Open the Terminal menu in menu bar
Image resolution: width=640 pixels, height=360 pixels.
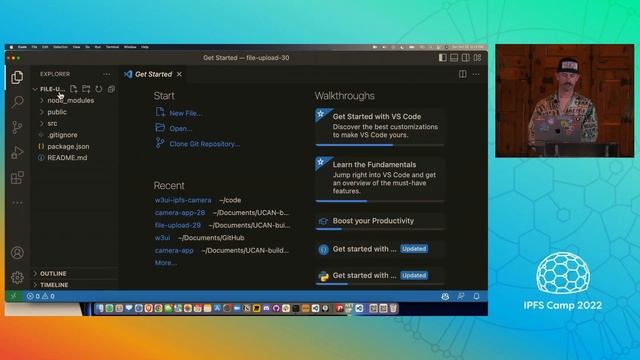pos(112,47)
